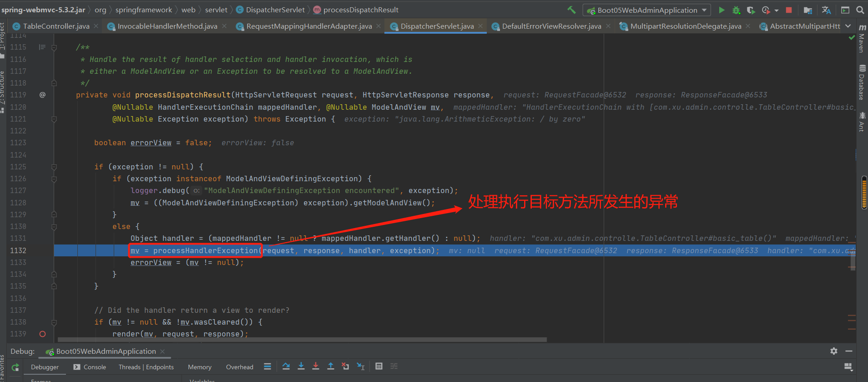This screenshot has height=382, width=868.
Task: Hide the Debug tool window with minus icon
Action: 849,351
